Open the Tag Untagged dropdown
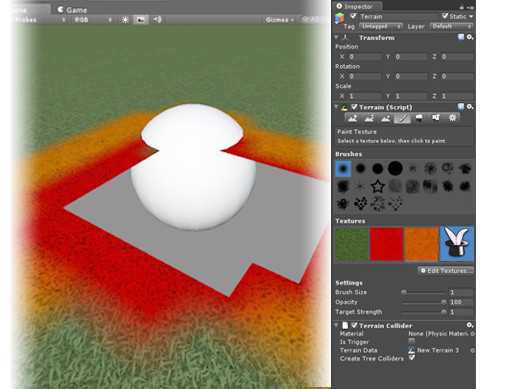 pyautogui.click(x=381, y=26)
